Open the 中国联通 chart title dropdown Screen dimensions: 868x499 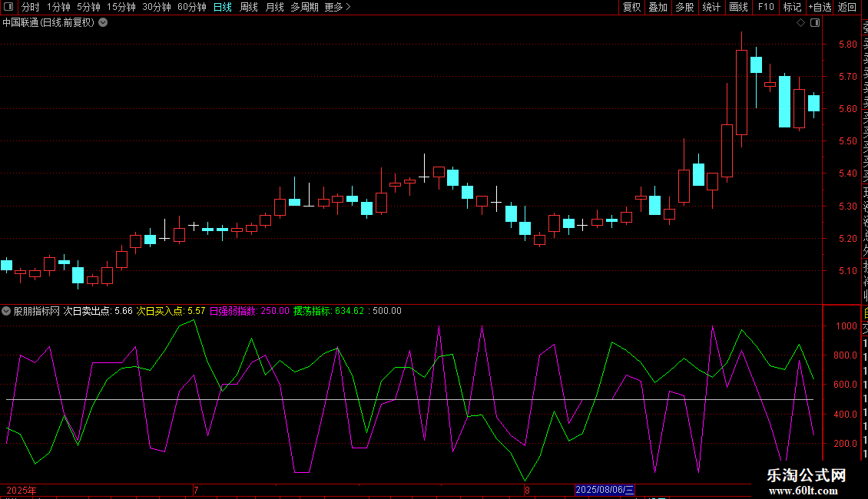point(103,22)
